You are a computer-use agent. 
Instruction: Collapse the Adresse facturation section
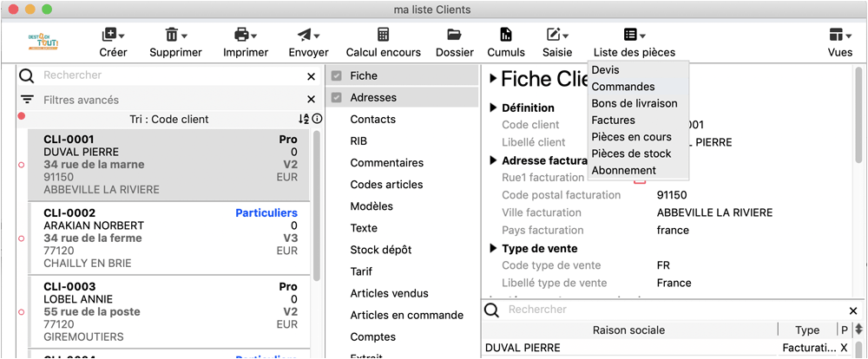[x=494, y=161]
